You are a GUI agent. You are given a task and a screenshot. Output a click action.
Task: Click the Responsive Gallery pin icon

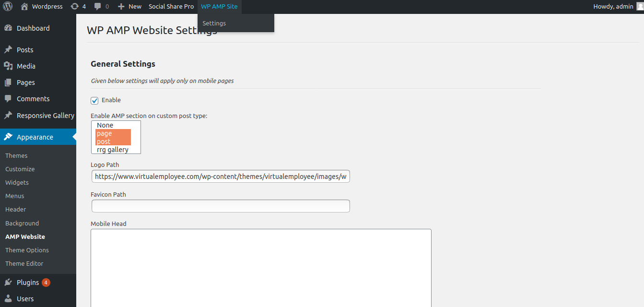pyautogui.click(x=8, y=116)
